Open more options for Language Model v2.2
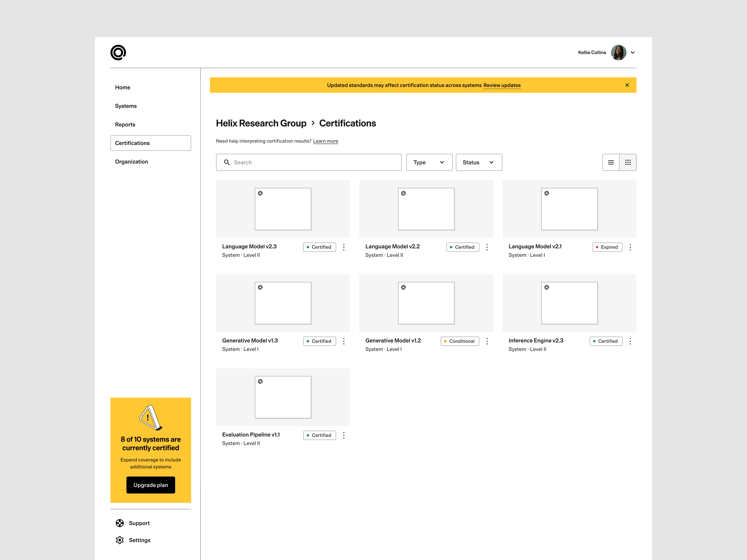 (487, 247)
